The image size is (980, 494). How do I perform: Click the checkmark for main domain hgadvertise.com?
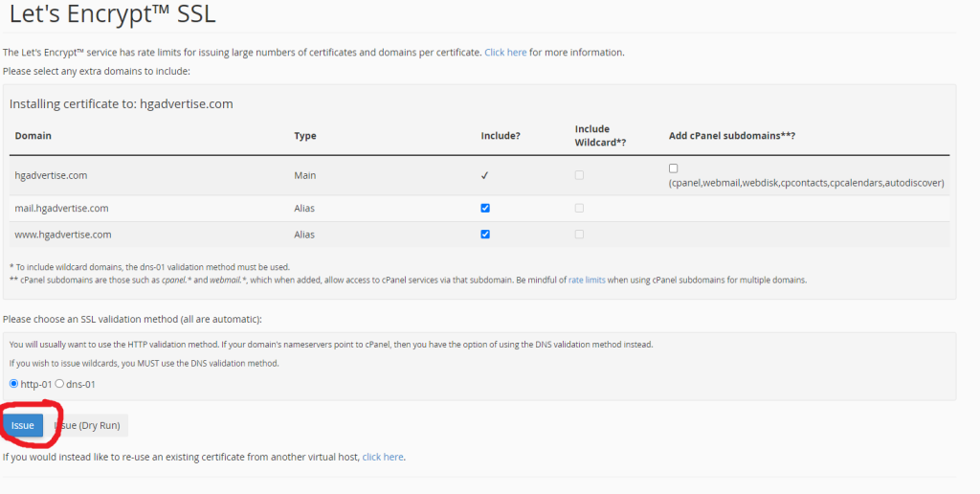[x=485, y=175]
